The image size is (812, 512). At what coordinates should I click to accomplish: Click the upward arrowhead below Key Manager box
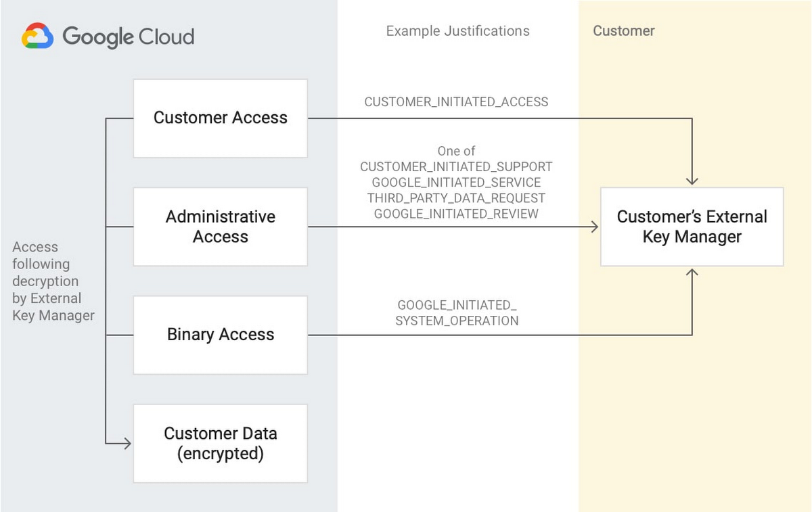pos(692,273)
